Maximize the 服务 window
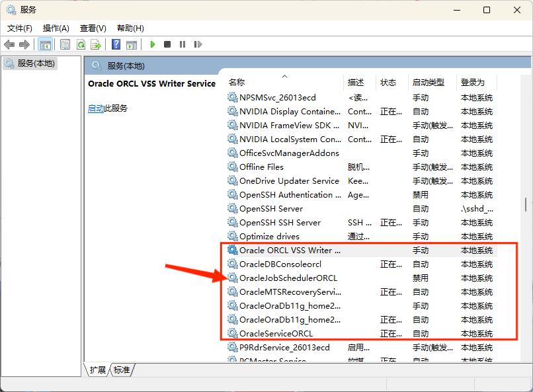Viewport: 533px width, 392px height. 487,10
